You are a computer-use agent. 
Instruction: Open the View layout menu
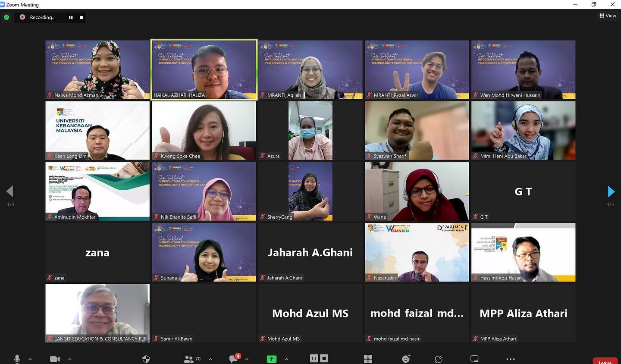(608, 16)
